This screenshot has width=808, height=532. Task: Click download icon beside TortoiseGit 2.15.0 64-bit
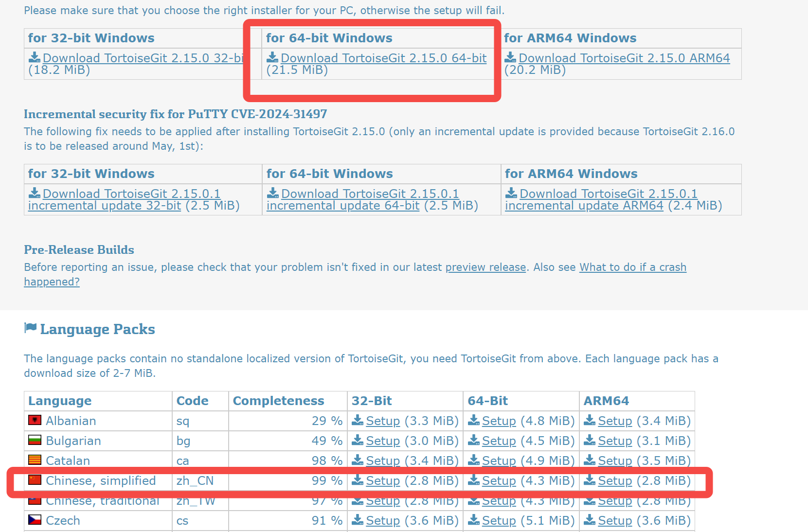pyautogui.click(x=272, y=57)
